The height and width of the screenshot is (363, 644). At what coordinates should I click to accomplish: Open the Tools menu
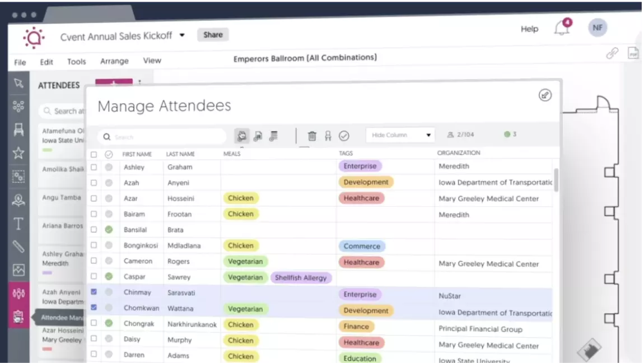click(76, 62)
